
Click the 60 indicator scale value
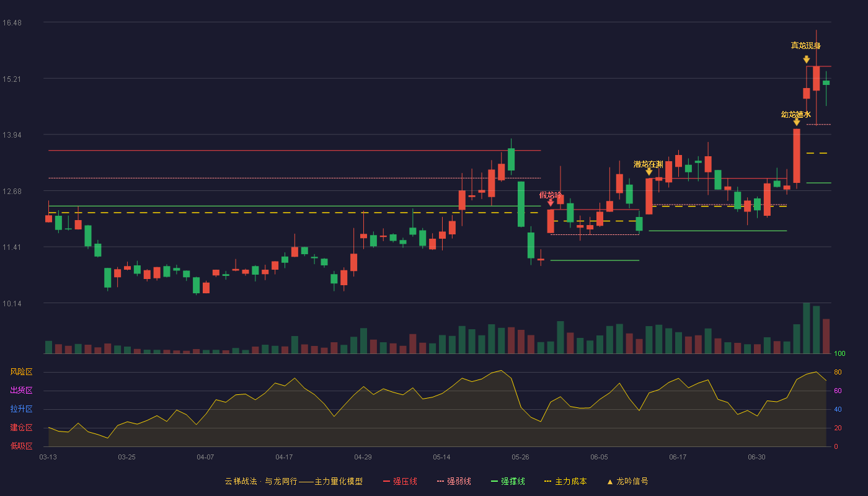(838, 391)
